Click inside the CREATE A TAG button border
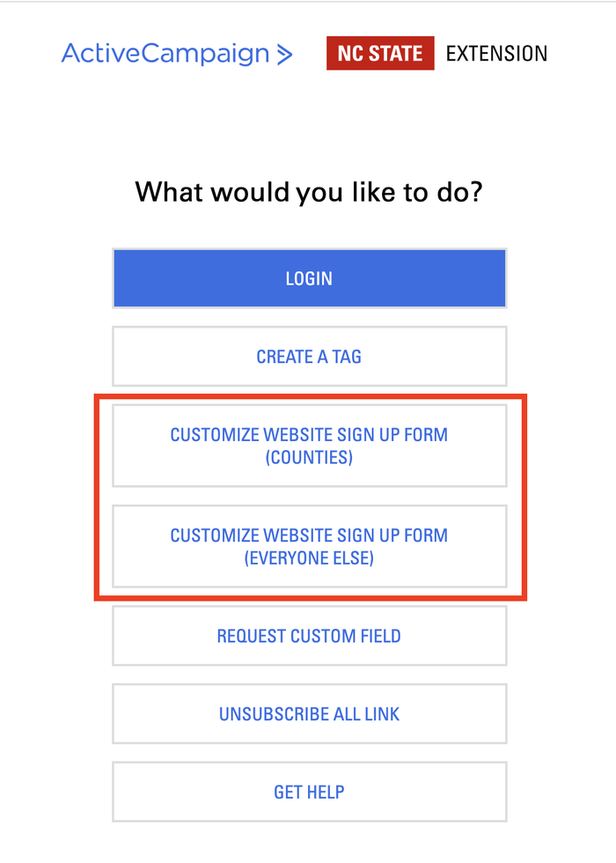Viewport: 616px width, 863px height. (309, 356)
